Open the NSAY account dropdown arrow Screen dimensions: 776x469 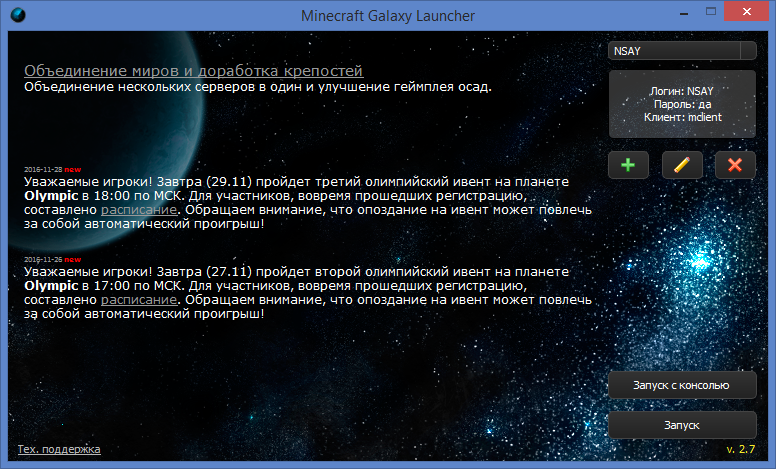[x=748, y=51]
